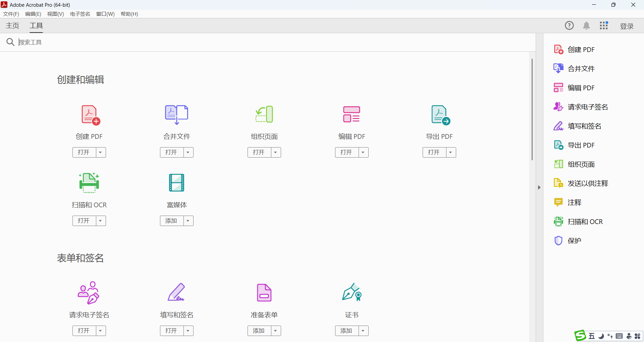Open notifications bell icon
The image size is (644, 342).
[586, 26]
